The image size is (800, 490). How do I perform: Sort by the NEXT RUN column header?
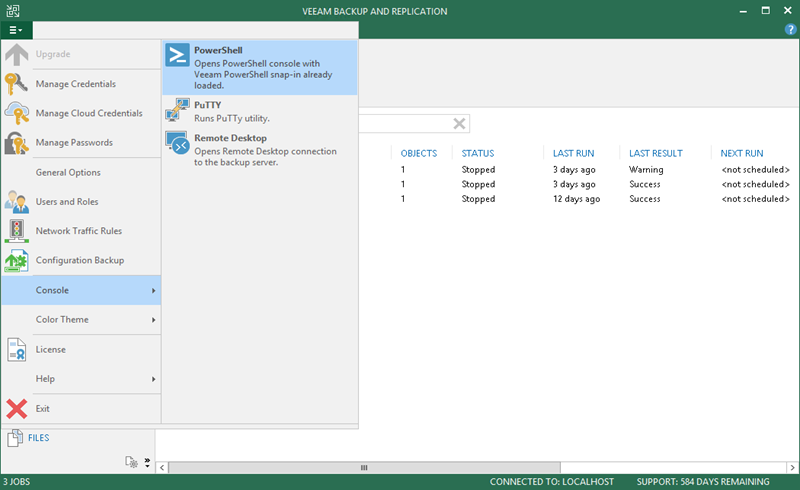coord(742,153)
